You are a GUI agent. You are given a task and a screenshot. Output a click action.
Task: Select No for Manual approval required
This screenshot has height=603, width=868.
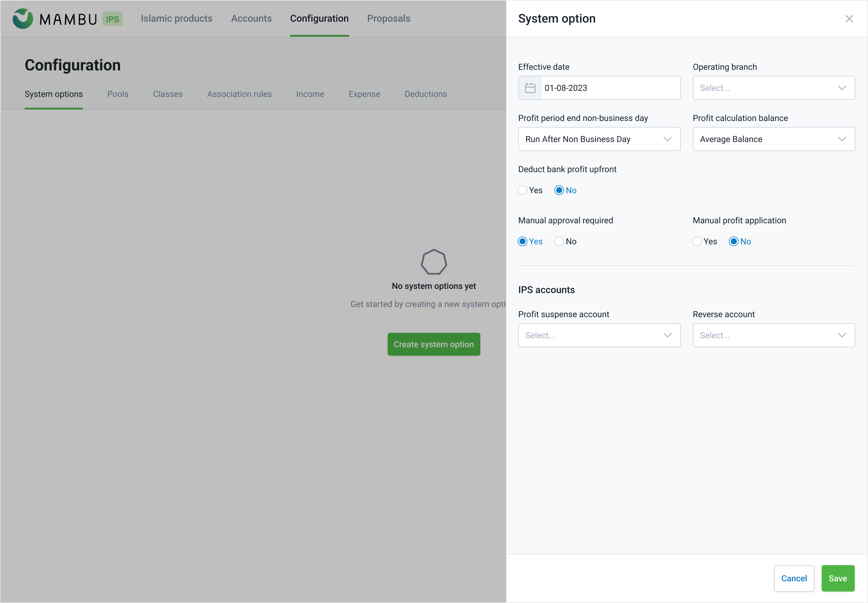559,241
